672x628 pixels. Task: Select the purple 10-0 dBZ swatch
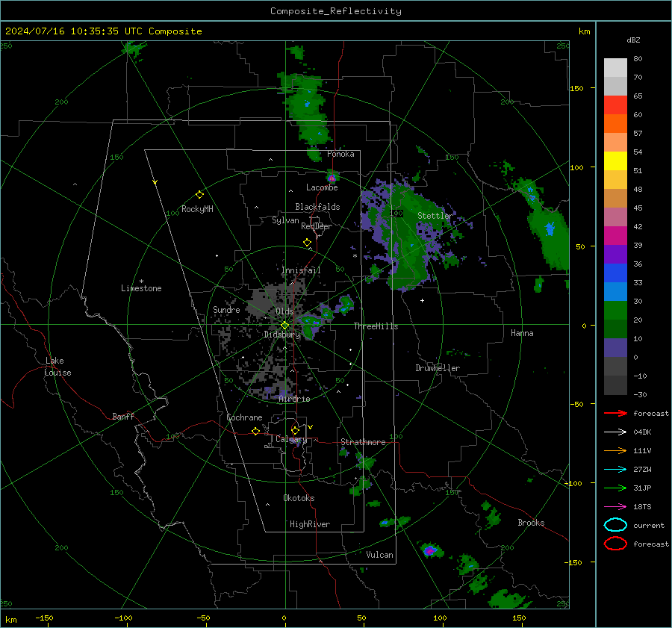[615, 348]
